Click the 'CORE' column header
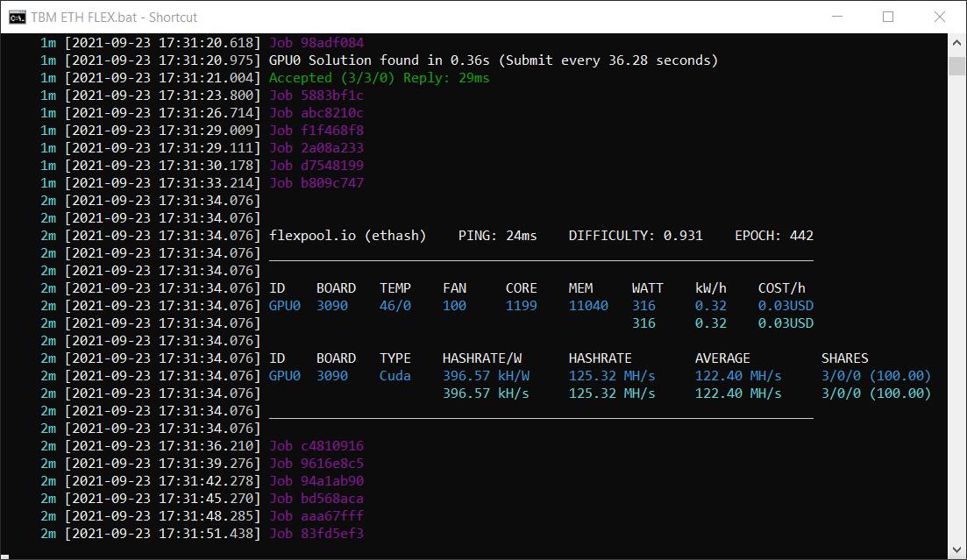This screenshot has height=560, width=967. pos(521,288)
